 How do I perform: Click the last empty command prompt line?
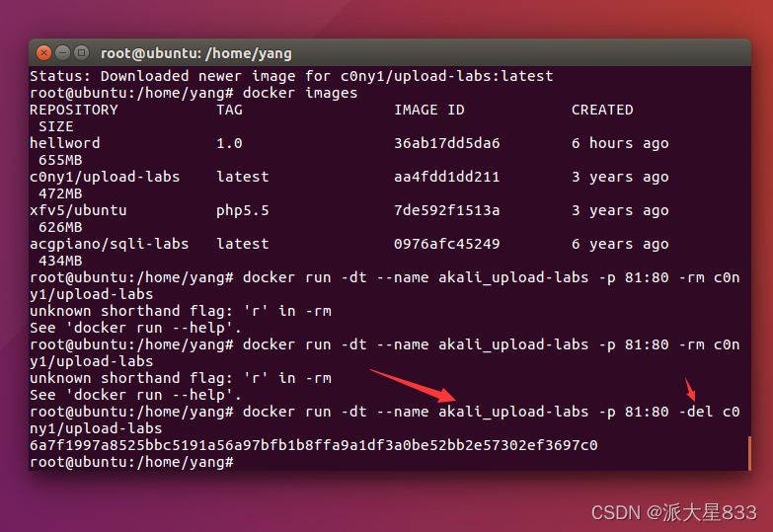[131, 462]
